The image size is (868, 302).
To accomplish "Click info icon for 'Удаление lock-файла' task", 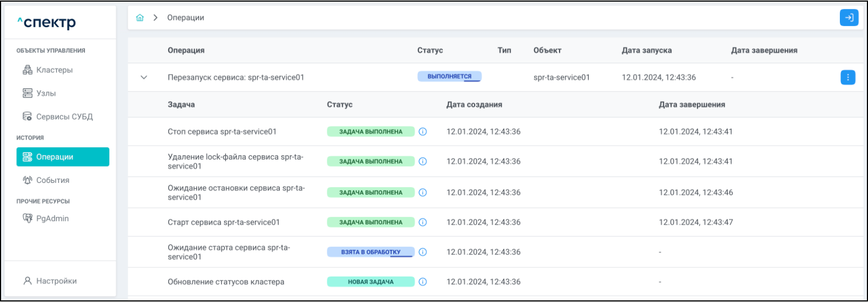I will point(423,161).
